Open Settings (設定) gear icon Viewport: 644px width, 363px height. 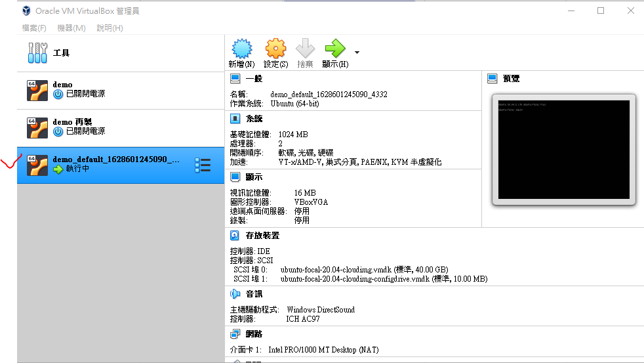click(275, 49)
